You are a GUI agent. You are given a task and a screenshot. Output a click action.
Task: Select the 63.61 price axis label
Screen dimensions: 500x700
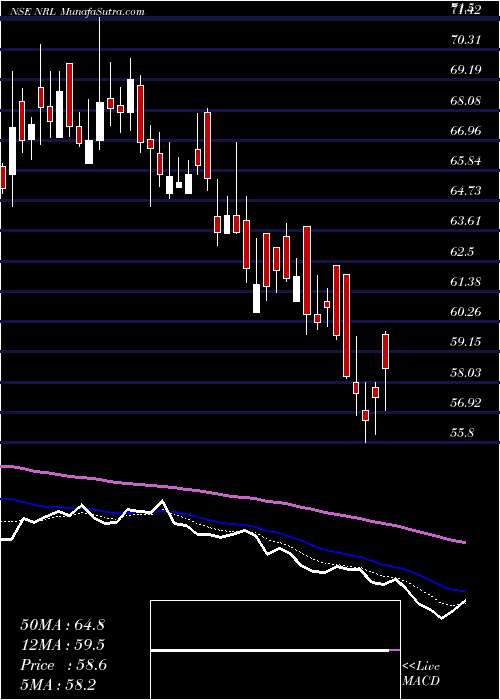(x=466, y=221)
